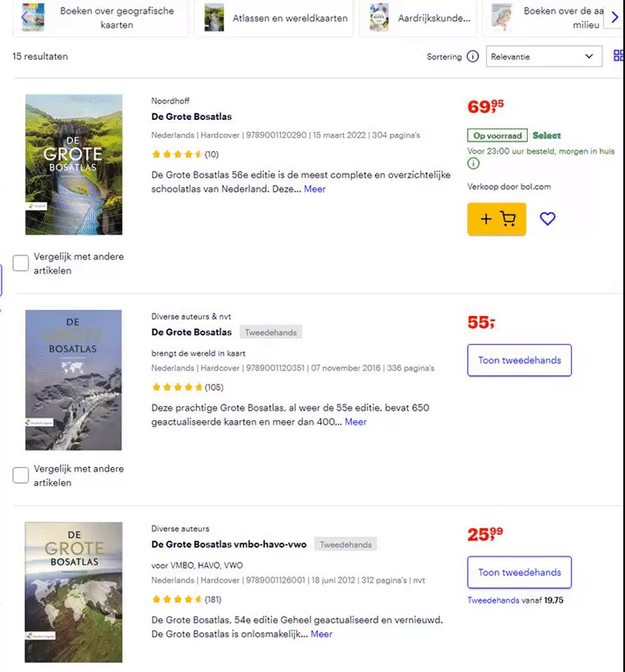Expand Meer on 54e editie description
The height and width of the screenshot is (672, 625).
[x=321, y=635]
